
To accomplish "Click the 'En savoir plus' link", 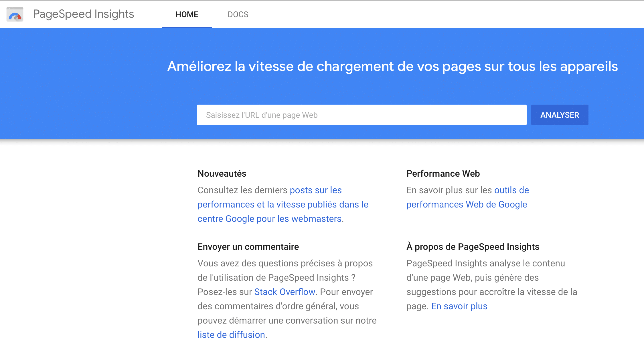I will [x=459, y=306].
